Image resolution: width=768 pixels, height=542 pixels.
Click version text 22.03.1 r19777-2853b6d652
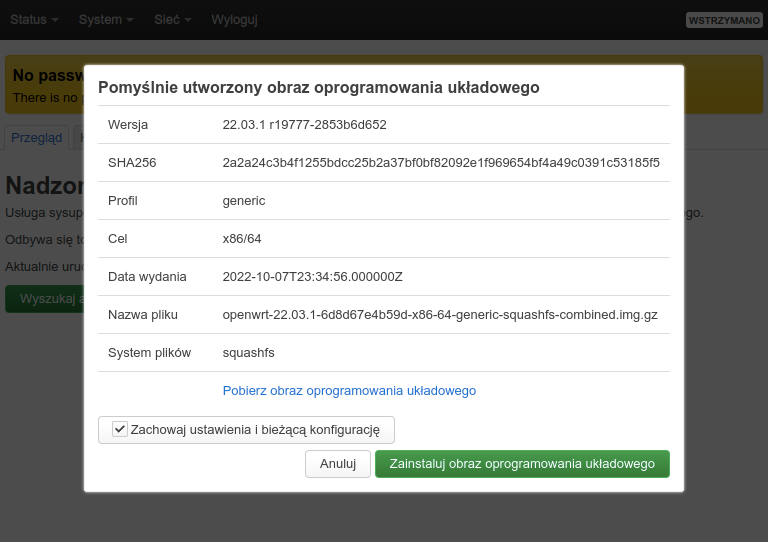click(304, 125)
